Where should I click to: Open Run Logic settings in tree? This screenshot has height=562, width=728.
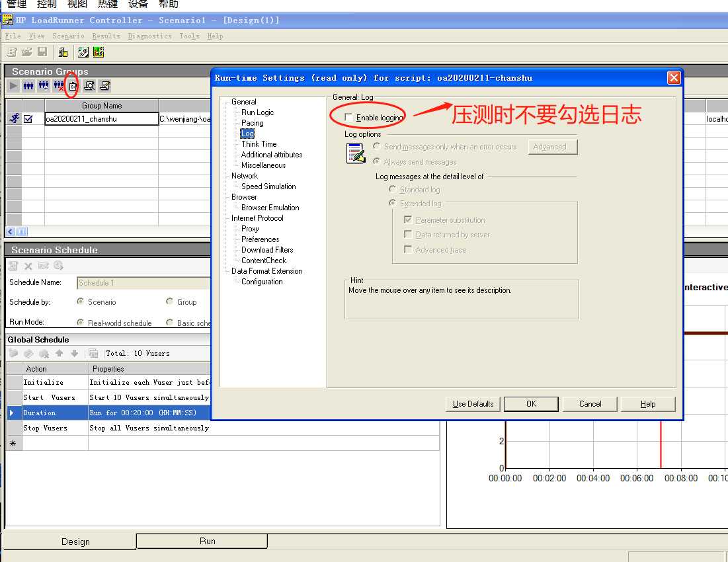258,112
